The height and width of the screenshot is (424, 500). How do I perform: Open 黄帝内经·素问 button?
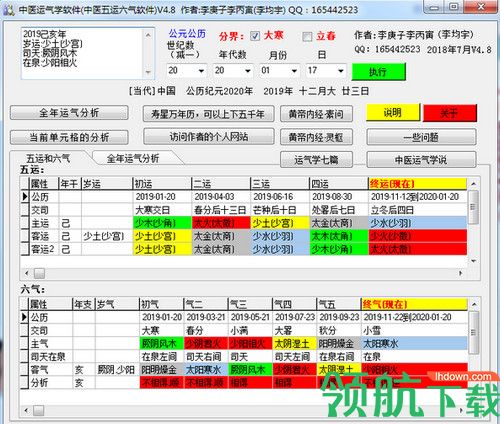316,114
